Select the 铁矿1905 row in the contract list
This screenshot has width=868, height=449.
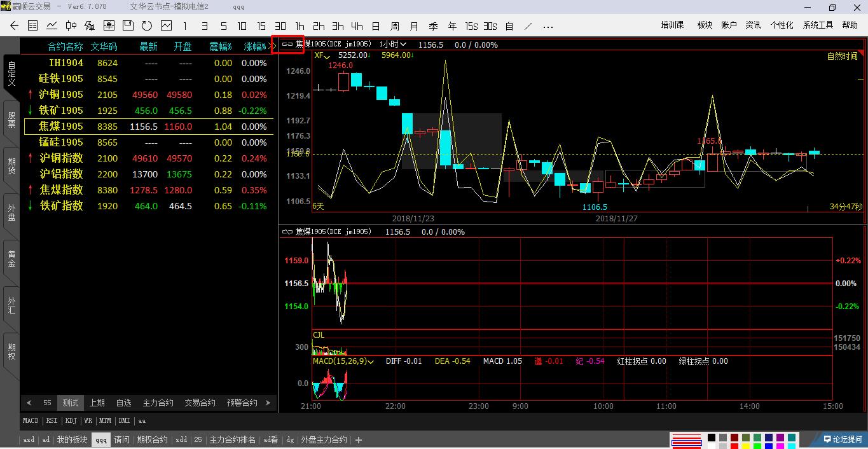(x=61, y=111)
